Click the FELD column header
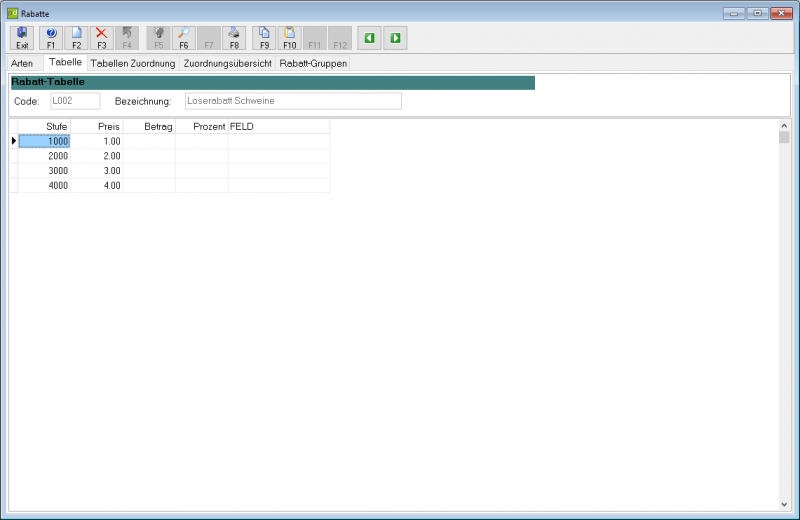The height and width of the screenshot is (520, 800). pyautogui.click(x=279, y=127)
